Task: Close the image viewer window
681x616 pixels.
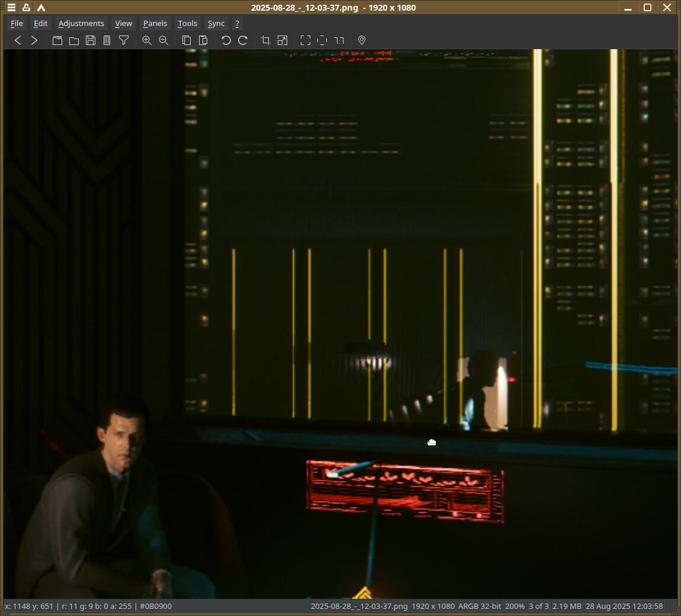Action: tap(667, 8)
